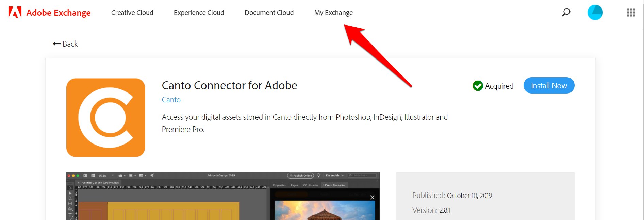Click the 'Version: 2.8.1' text

[x=431, y=210]
